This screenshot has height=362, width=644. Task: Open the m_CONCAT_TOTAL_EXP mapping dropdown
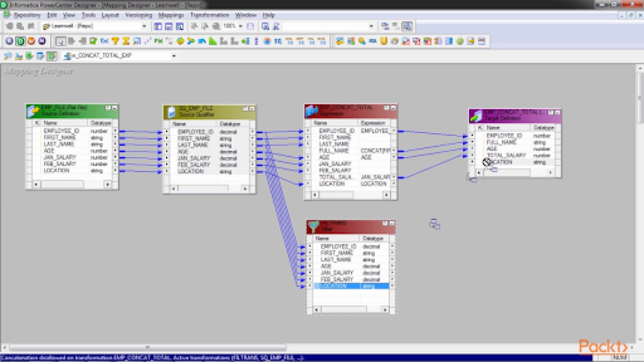(x=173, y=56)
